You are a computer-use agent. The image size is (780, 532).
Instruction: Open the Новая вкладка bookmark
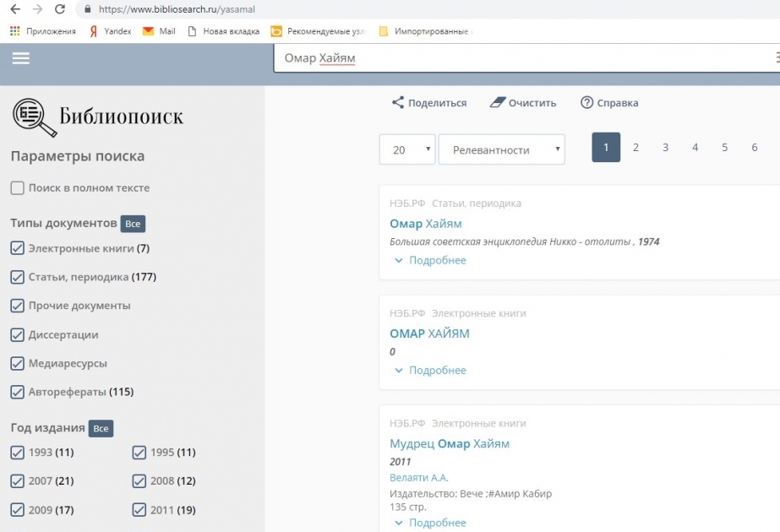(223, 31)
